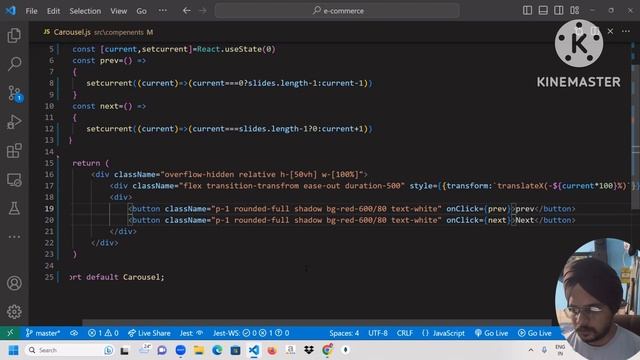Open the Edit menu
Viewport: 640px width, 360px height.
(53, 11)
